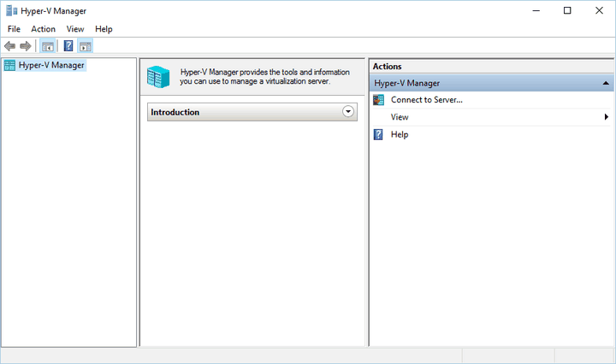
Task: Click the Introduction header bar
Action: tap(252, 112)
